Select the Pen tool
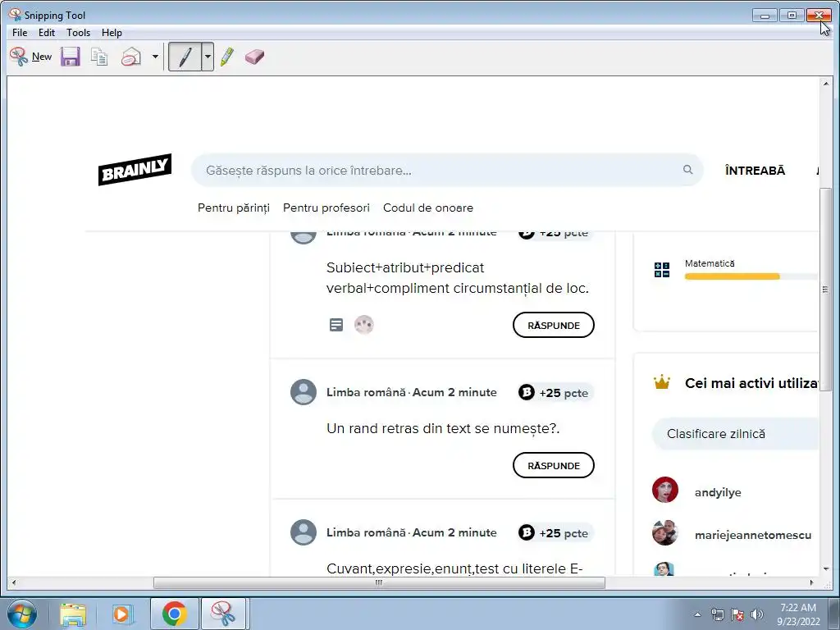The width and height of the screenshot is (840, 630). point(185,57)
